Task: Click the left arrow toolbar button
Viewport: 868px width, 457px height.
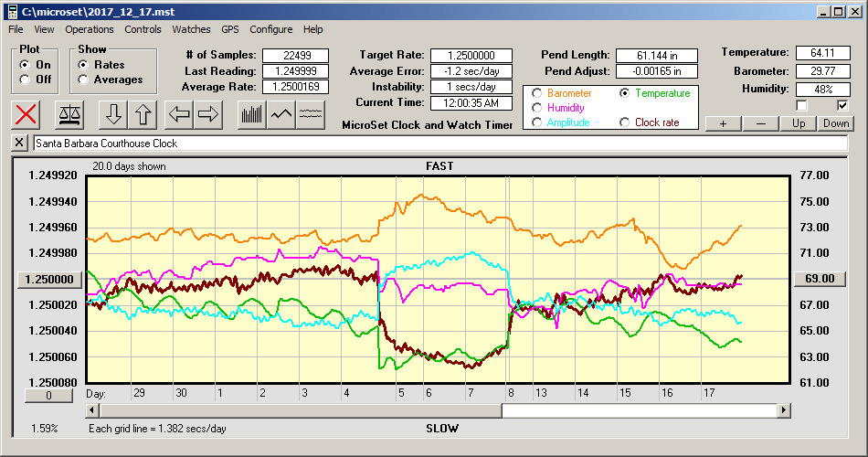Action: tap(179, 114)
